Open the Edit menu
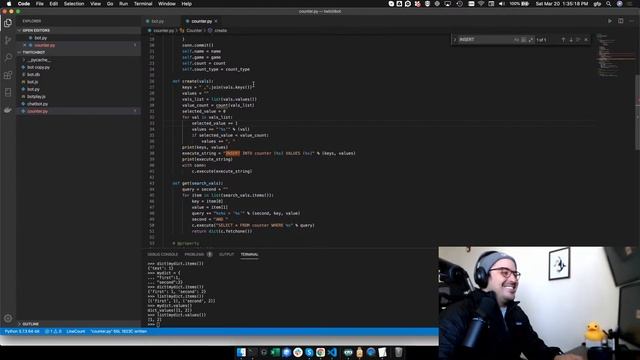The width and height of the screenshot is (640, 360). [53, 4]
